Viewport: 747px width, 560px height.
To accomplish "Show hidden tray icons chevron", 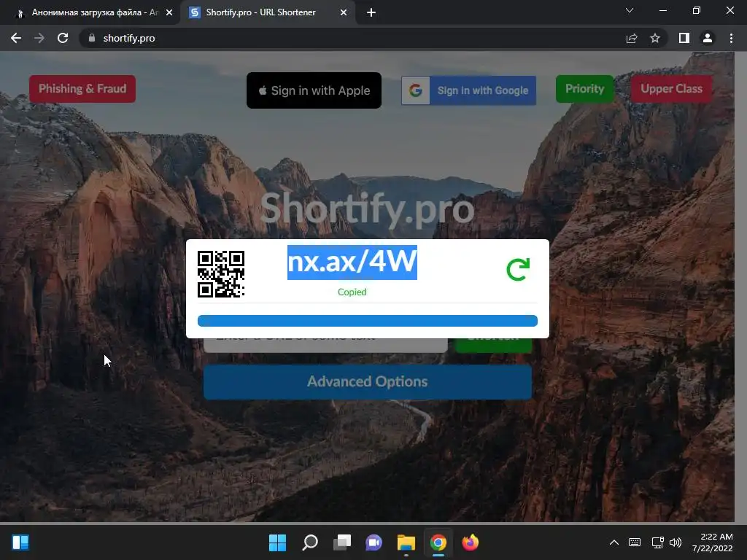I will coord(614,542).
